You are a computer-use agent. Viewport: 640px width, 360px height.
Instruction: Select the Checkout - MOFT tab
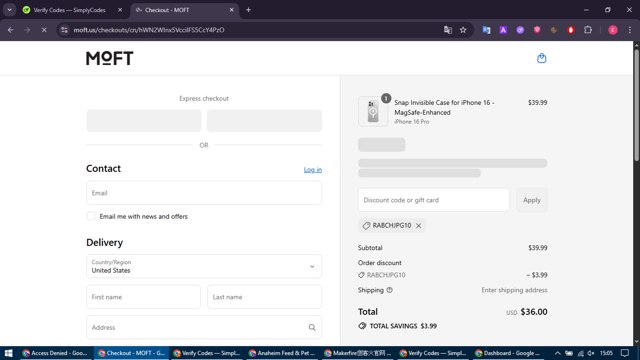[184, 10]
